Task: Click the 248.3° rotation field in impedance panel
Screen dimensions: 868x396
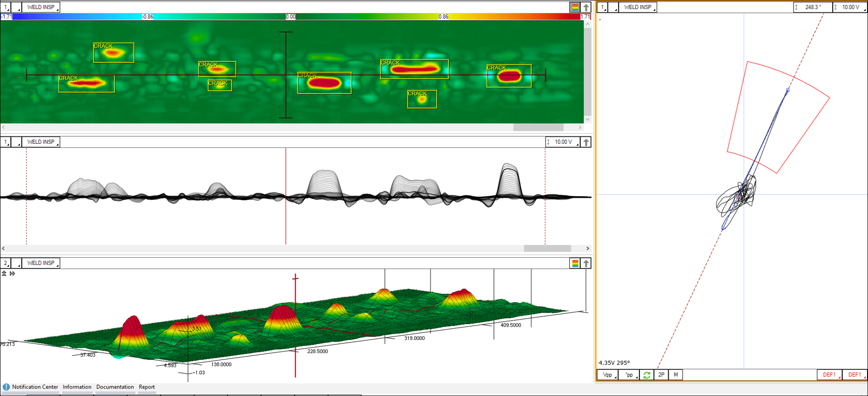Action: tap(812, 7)
